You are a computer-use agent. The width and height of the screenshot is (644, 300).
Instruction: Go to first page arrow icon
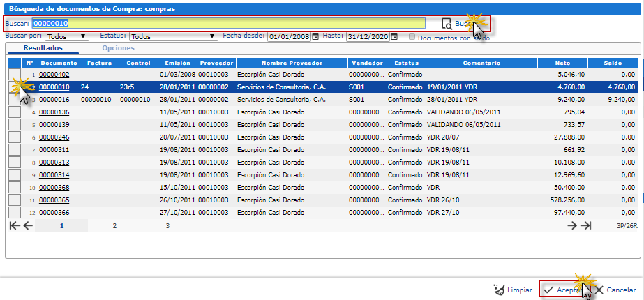tap(15, 225)
